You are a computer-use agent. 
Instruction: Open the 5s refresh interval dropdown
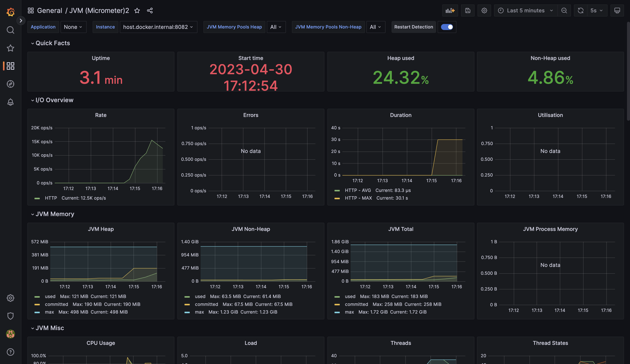[596, 10]
